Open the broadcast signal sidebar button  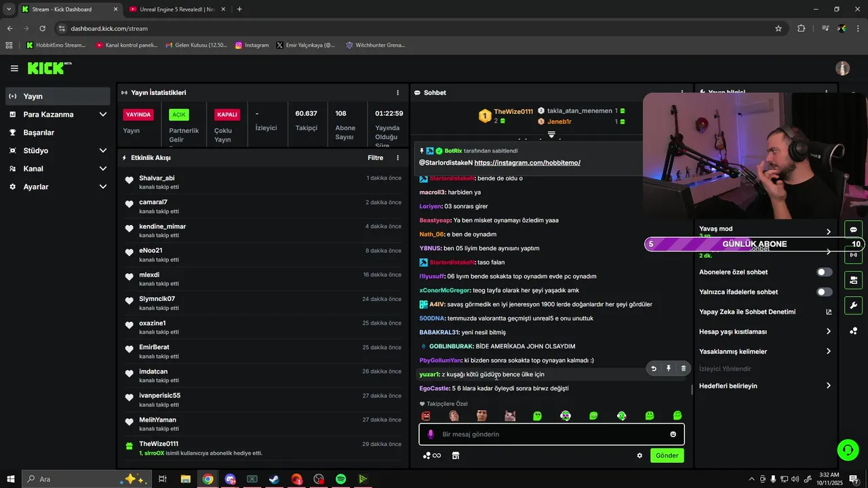853,255
